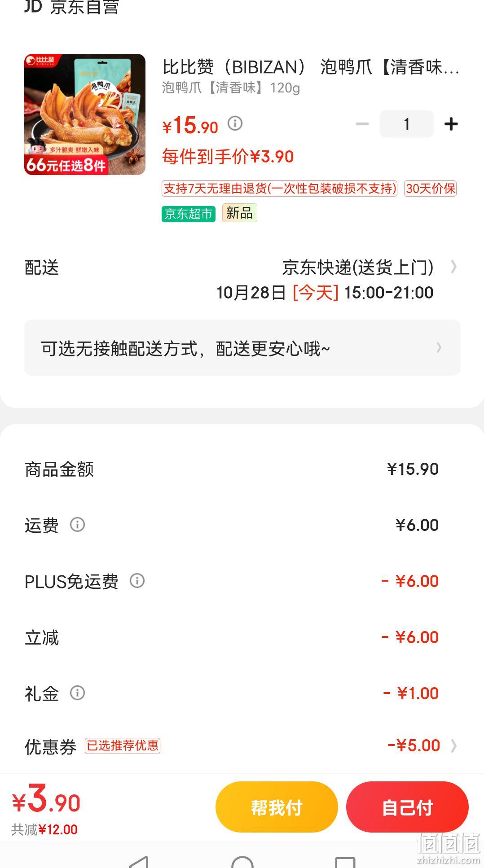
Task: Tap the Android home circle icon
Action: point(242,862)
